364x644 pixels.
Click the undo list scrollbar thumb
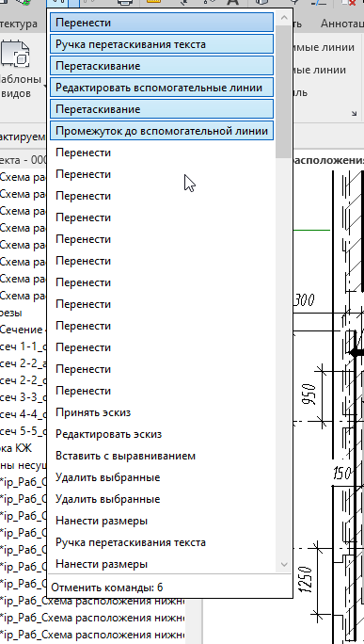(x=284, y=91)
